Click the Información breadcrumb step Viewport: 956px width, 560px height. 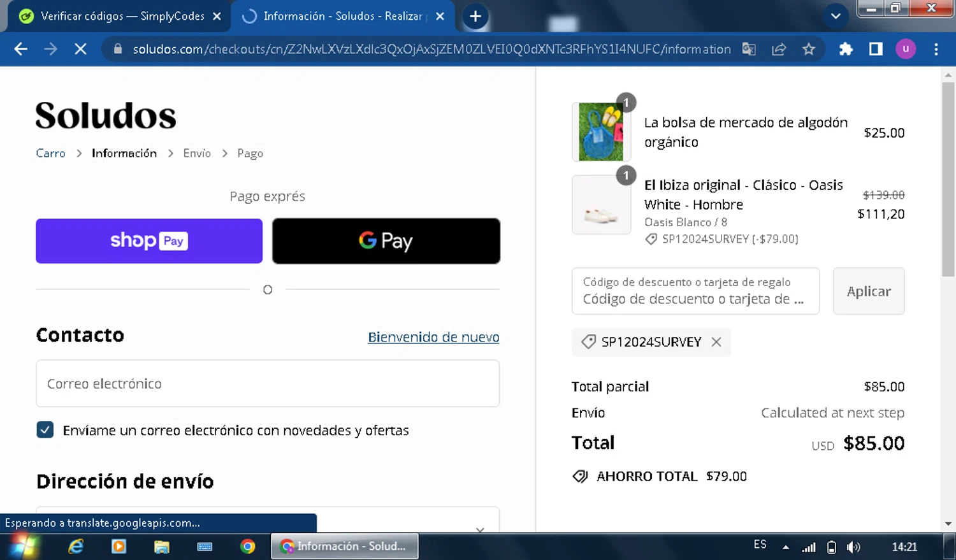click(x=124, y=154)
